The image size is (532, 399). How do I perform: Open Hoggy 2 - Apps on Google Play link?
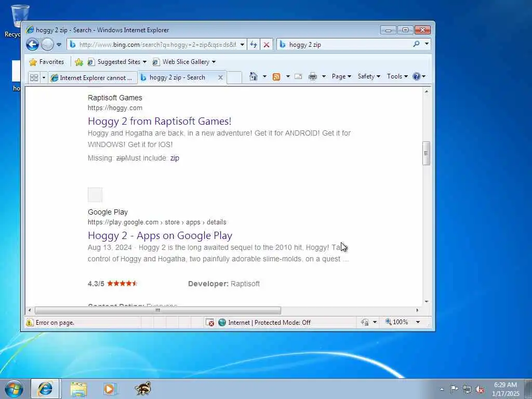[160, 235]
